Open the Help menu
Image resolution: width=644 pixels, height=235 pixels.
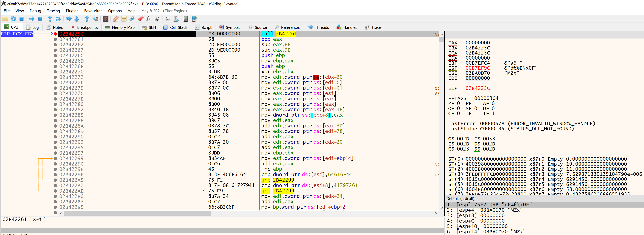point(132,11)
